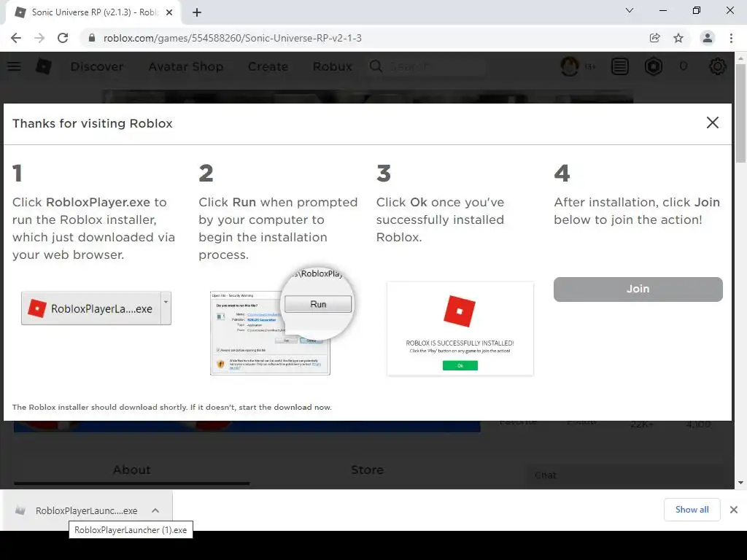Click the 'start the download now' link
The width and height of the screenshot is (747, 560).
pyautogui.click(x=285, y=407)
